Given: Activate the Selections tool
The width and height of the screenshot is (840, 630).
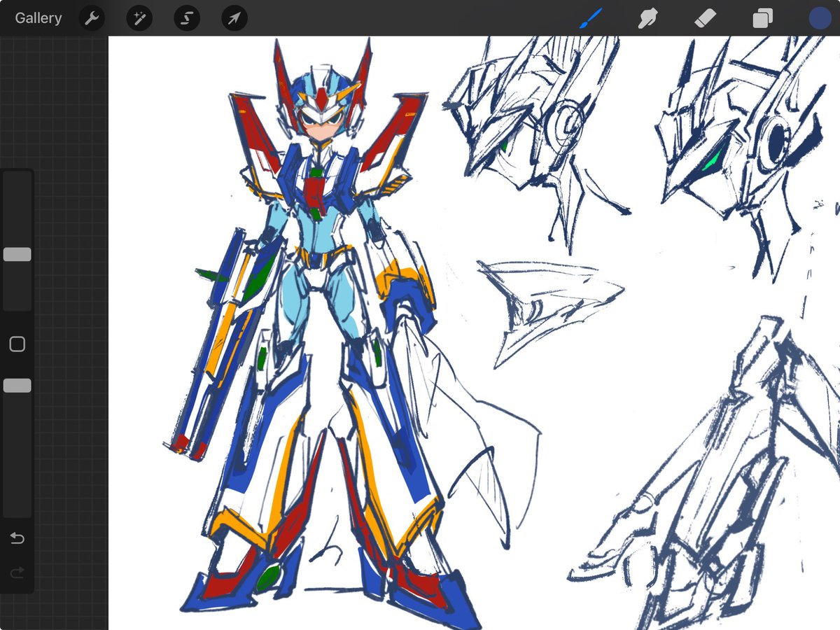Looking at the screenshot, I should click(186, 18).
